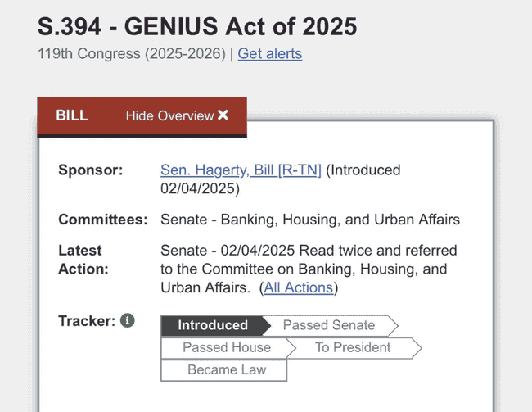
Task: Click the 119th Congress (2025-2026) text
Action: pos(132,54)
